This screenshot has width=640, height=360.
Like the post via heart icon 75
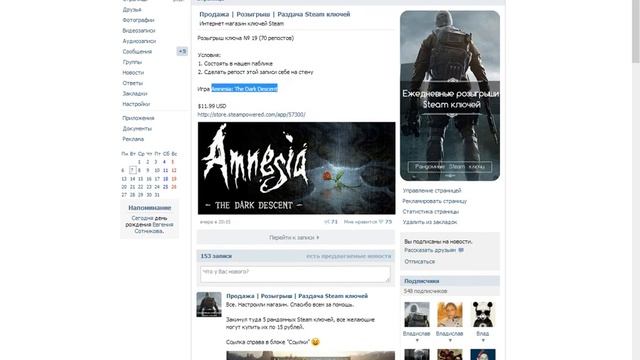pyautogui.click(x=380, y=222)
